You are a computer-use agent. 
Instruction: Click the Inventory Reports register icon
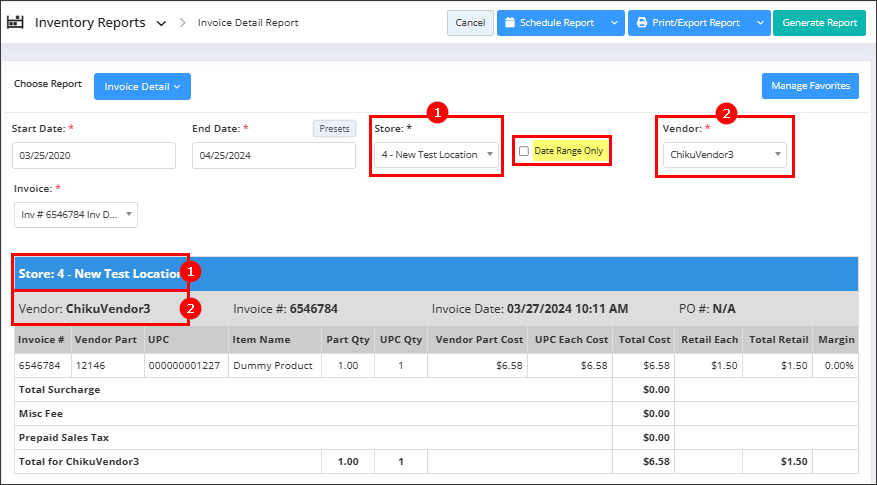click(15, 22)
